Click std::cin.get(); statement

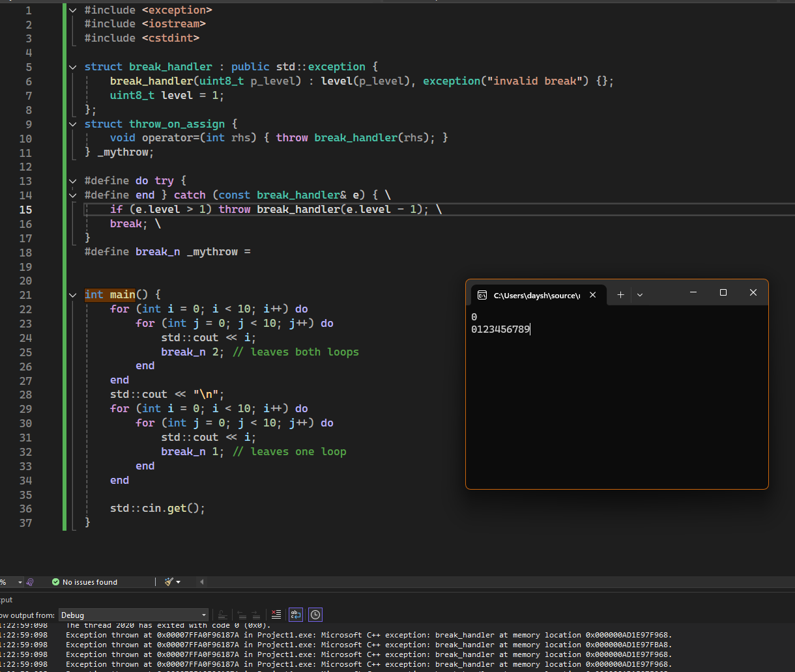158,509
